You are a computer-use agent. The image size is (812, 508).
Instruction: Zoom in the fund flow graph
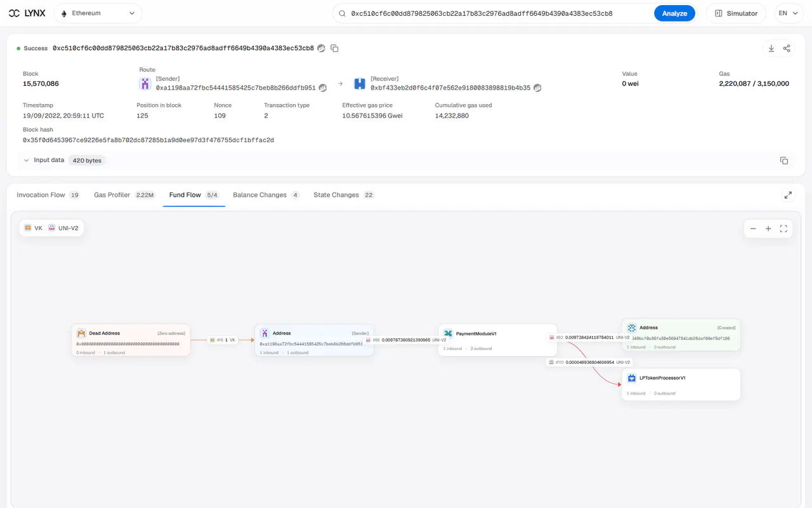(768, 229)
